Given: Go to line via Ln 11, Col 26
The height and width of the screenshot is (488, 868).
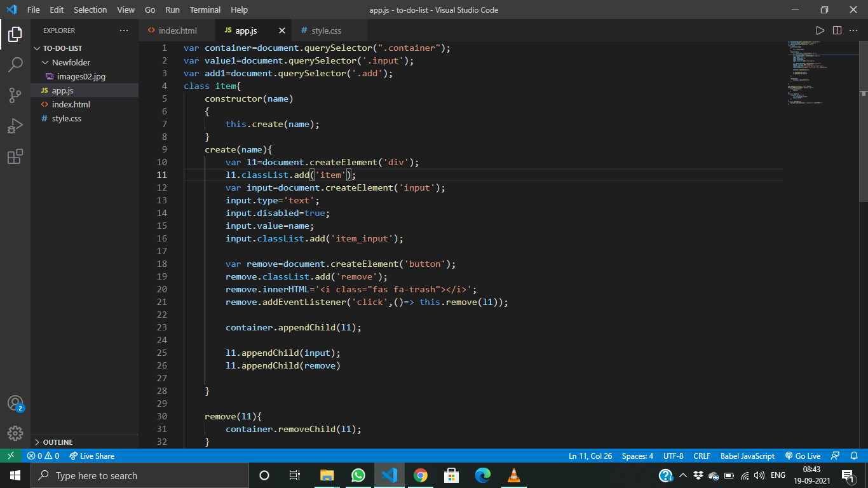Looking at the screenshot, I should pyautogui.click(x=590, y=456).
